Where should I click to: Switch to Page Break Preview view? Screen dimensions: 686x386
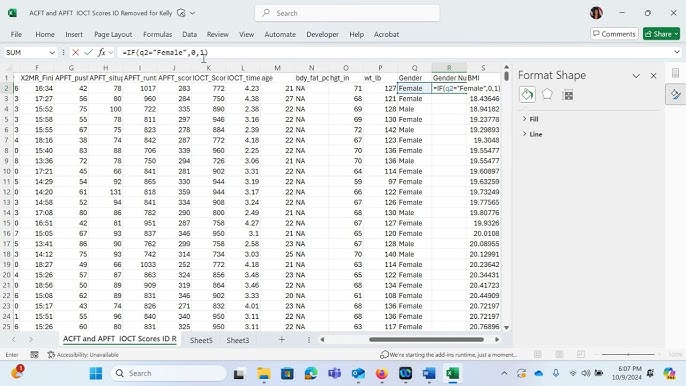pyautogui.click(x=581, y=354)
